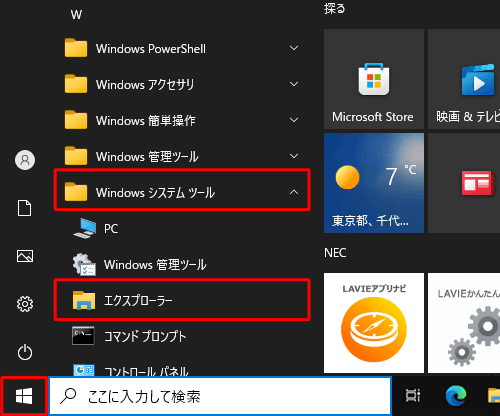Image resolution: width=500 pixels, height=416 pixels.
Task: Open Pictures from the Start sidebar
Action: [25, 256]
